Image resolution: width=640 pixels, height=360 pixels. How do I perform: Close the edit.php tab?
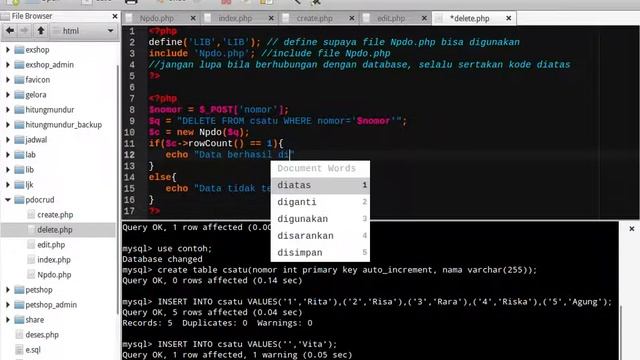tap(424, 18)
